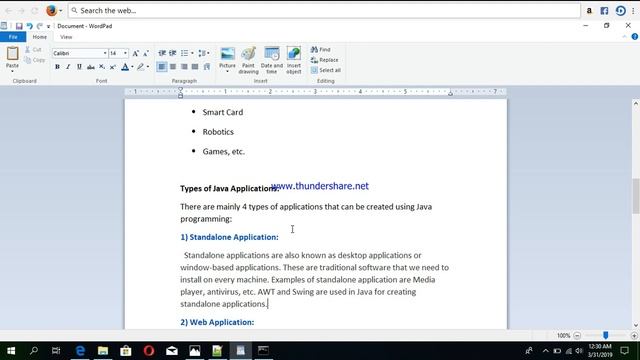Apply the font color A button

pos(125,67)
